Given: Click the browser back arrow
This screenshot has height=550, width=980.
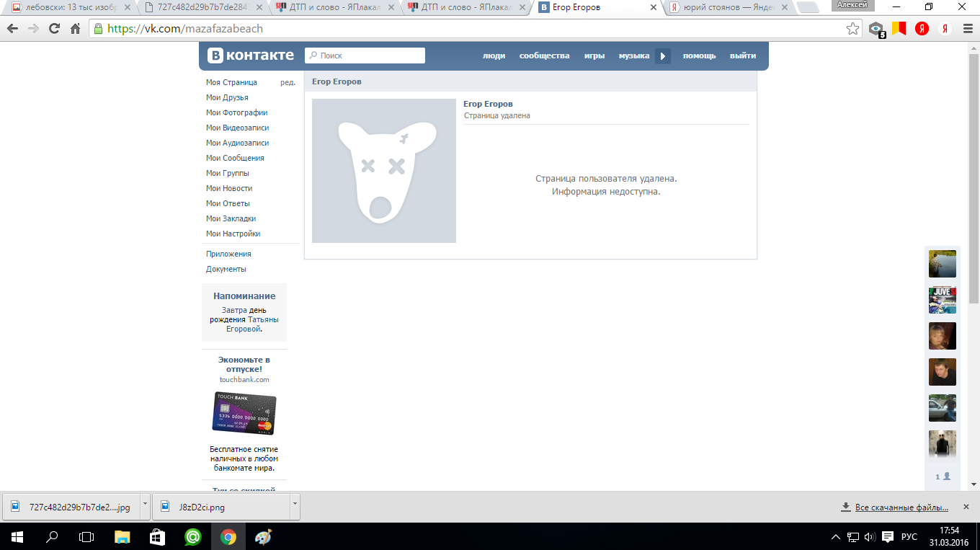Looking at the screenshot, I should click(x=12, y=29).
